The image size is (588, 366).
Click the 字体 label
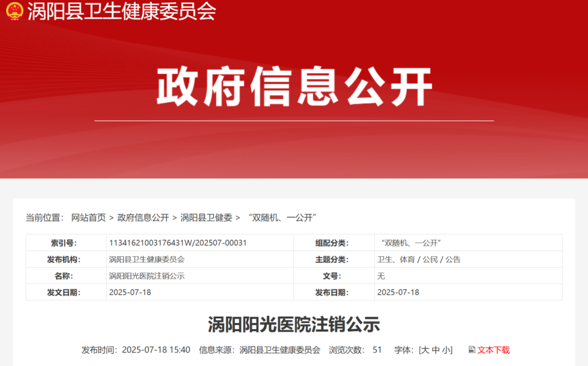pyautogui.click(x=405, y=350)
